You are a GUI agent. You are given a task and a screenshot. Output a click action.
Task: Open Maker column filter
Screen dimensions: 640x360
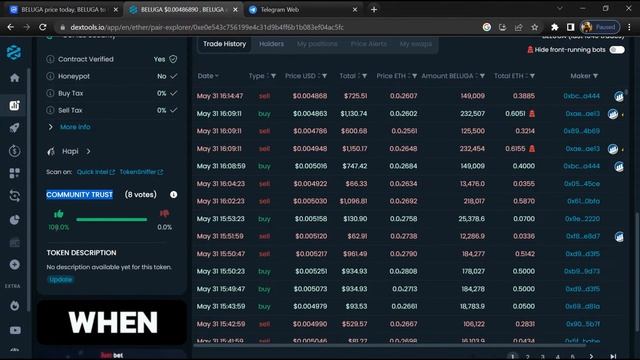[596, 76]
